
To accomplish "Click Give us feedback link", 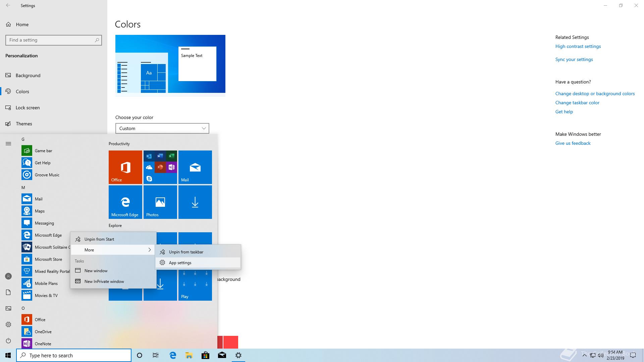I will coord(573,143).
